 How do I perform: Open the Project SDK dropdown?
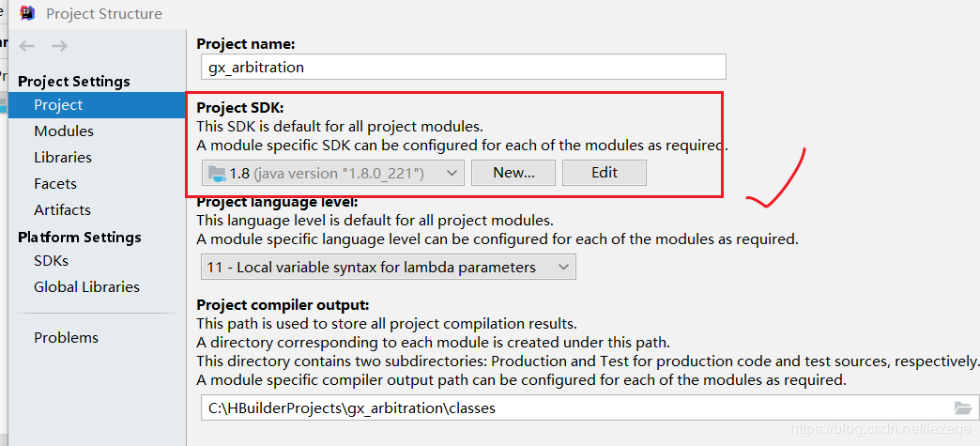coord(452,173)
